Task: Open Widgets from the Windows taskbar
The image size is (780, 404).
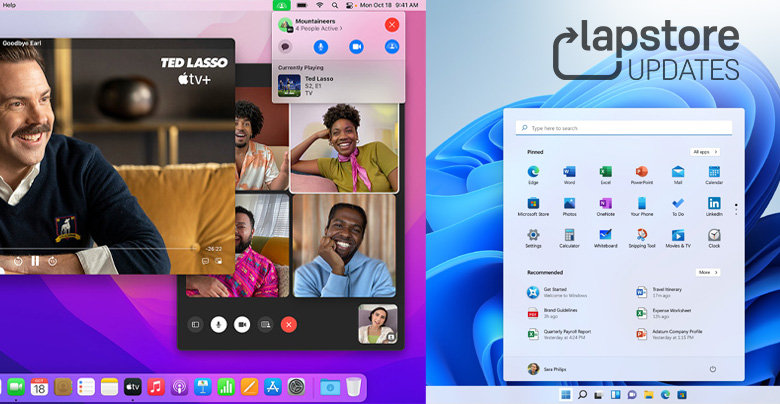Action: point(615,395)
